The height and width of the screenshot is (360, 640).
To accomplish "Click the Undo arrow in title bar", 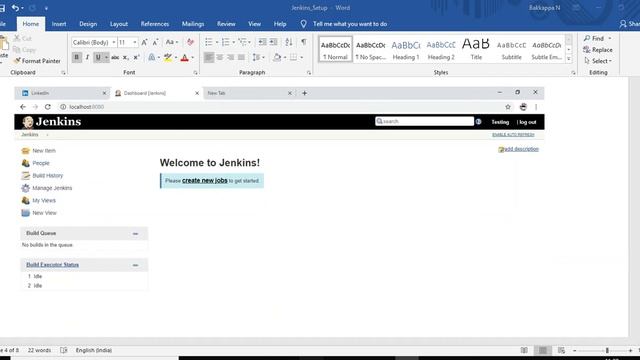I will coord(15,8).
